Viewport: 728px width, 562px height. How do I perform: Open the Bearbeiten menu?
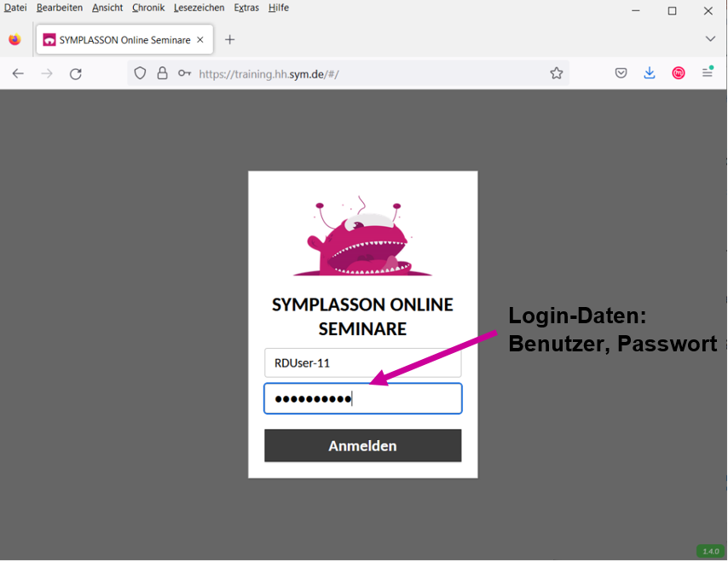tap(60, 8)
